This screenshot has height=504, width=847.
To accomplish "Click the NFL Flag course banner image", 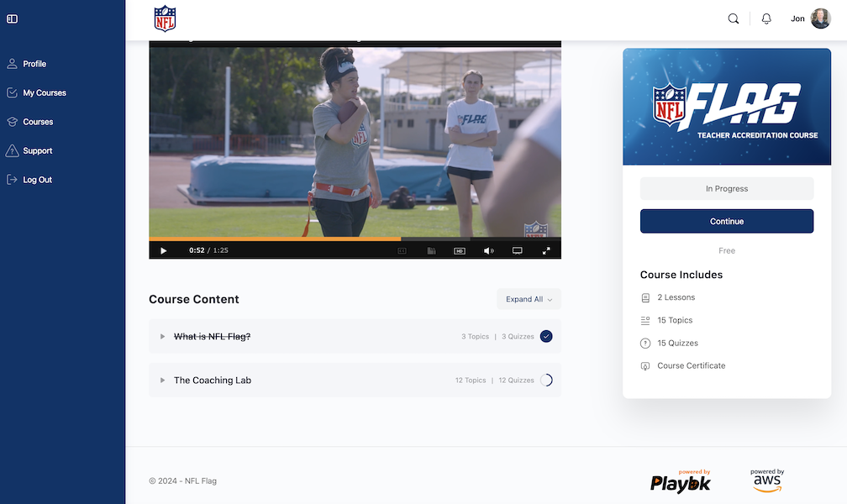I will coord(727,107).
